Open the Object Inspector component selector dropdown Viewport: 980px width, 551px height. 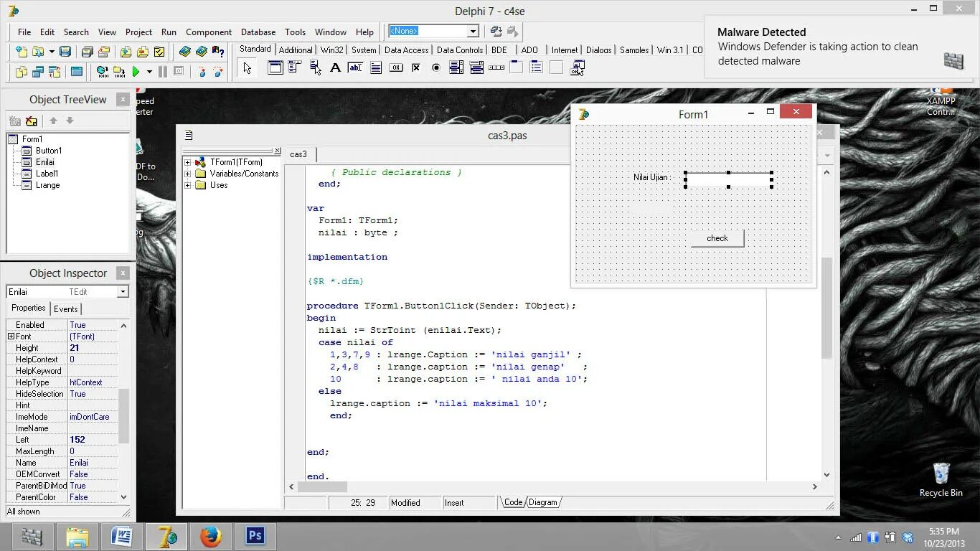[123, 292]
